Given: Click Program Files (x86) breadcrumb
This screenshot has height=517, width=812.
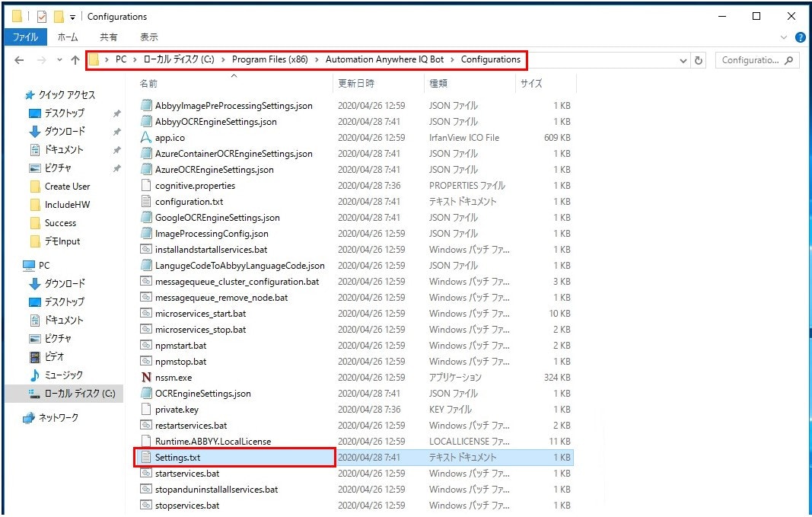Looking at the screenshot, I should 270,59.
